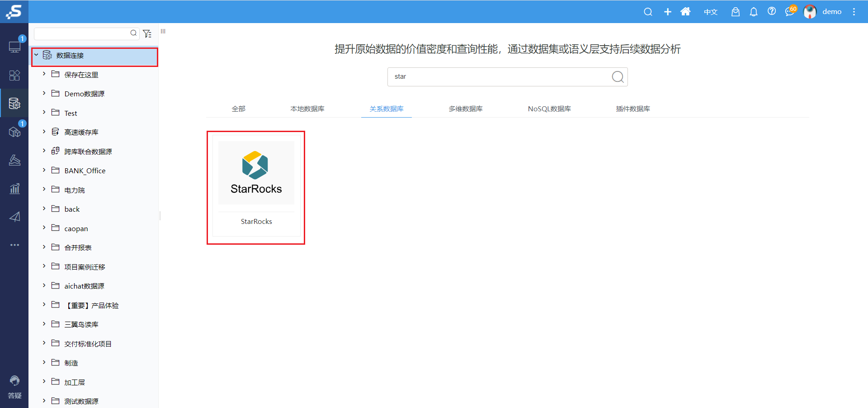Click the demo user avatar
Viewport: 868px width, 408px height.
(810, 12)
